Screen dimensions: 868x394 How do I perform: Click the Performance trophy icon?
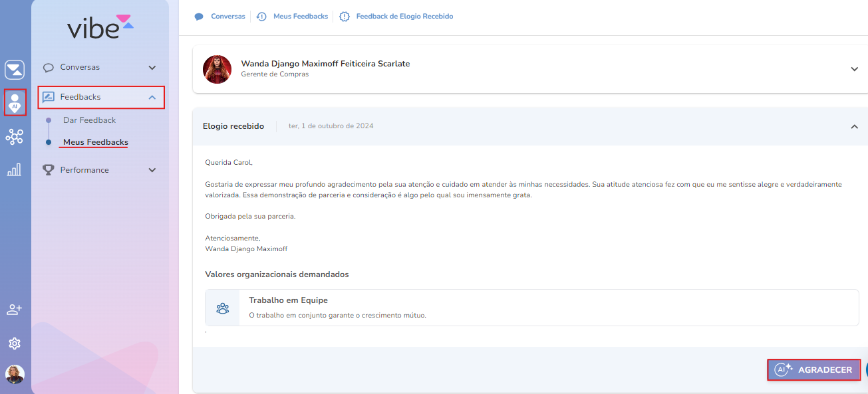pyautogui.click(x=48, y=170)
